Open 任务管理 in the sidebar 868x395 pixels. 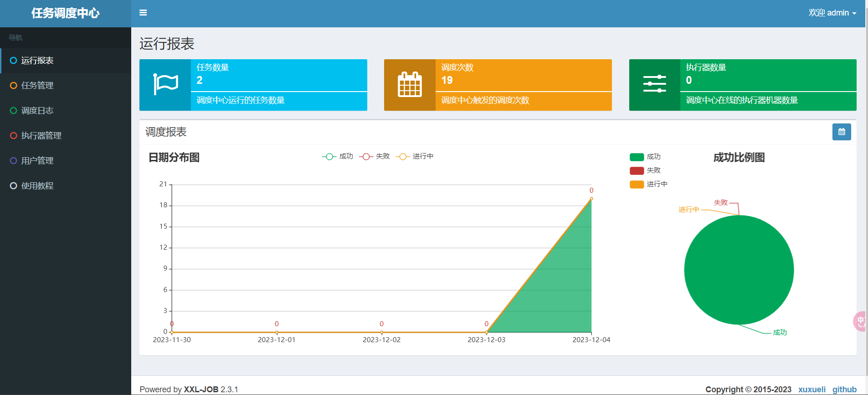coord(66,86)
